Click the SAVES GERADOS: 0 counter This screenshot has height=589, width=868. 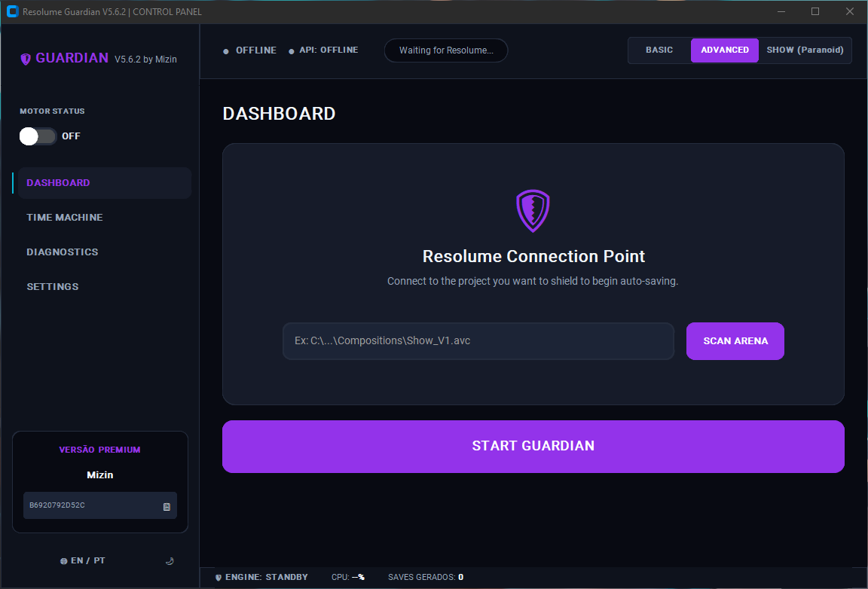click(426, 578)
